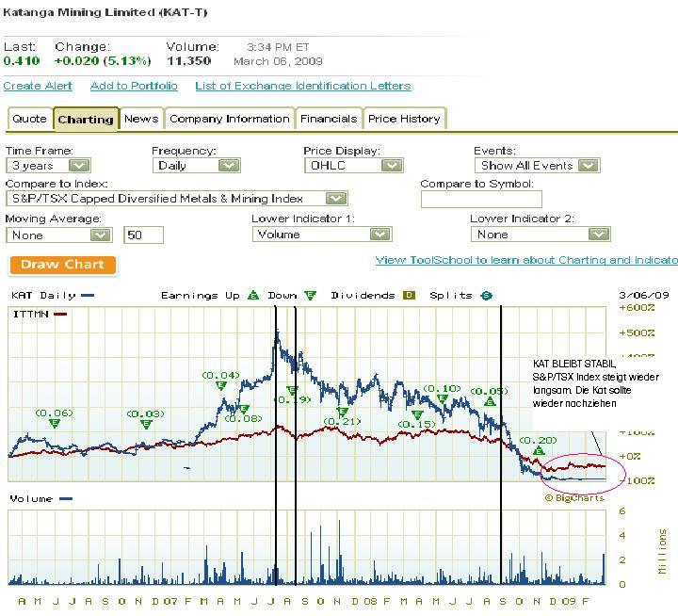This screenshot has height=616, width=678.
Task: Click the moving average period field showing 50
Action: coord(143,235)
